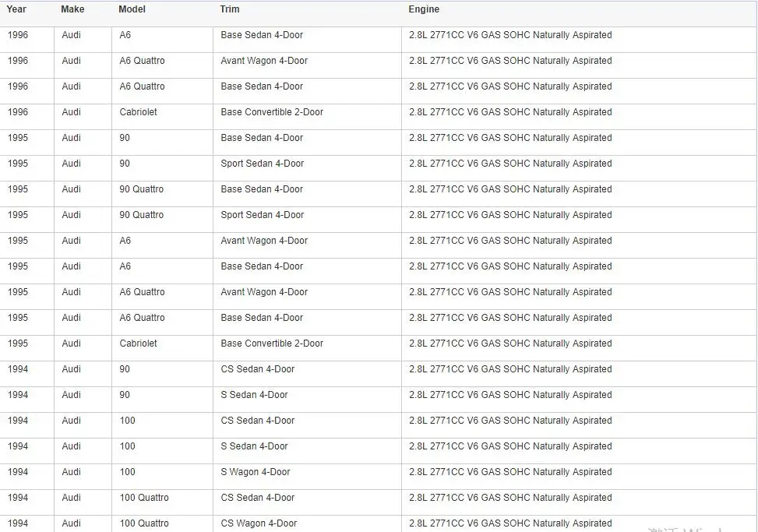
Task: Select the Engine column header
Action: point(424,9)
